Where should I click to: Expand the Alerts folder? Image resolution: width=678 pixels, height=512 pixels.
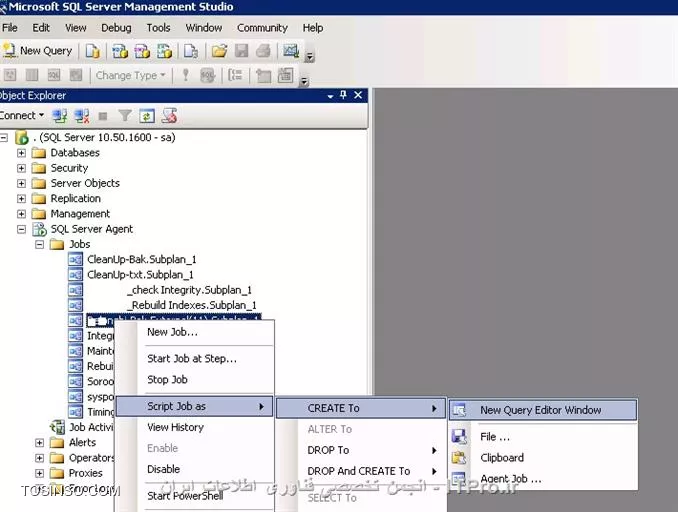coord(39,443)
